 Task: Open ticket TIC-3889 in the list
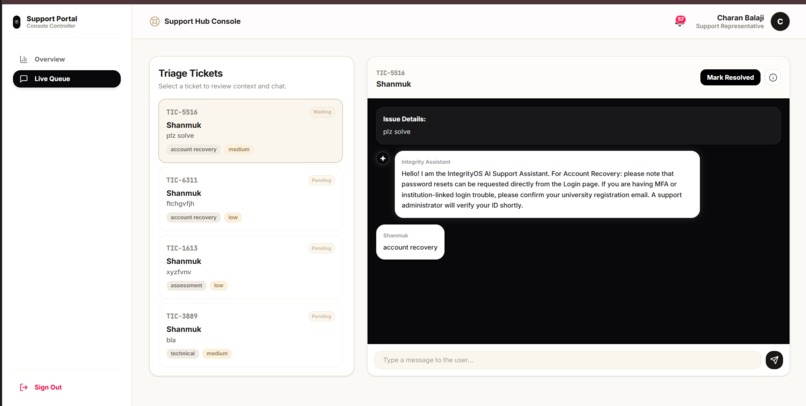tap(250, 335)
